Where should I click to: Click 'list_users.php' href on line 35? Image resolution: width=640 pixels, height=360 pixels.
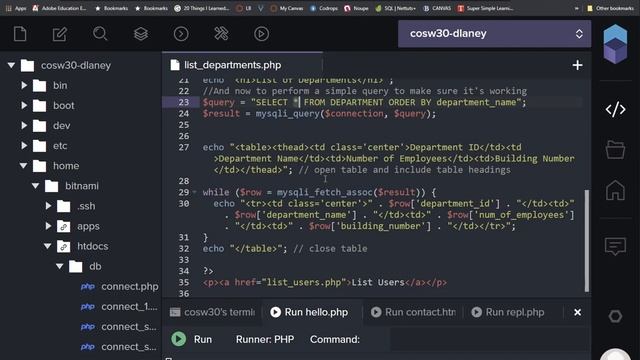click(x=304, y=282)
